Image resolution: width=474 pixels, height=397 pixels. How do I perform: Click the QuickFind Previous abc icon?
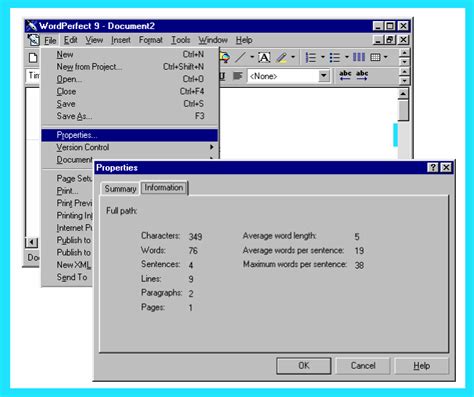tap(345, 75)
